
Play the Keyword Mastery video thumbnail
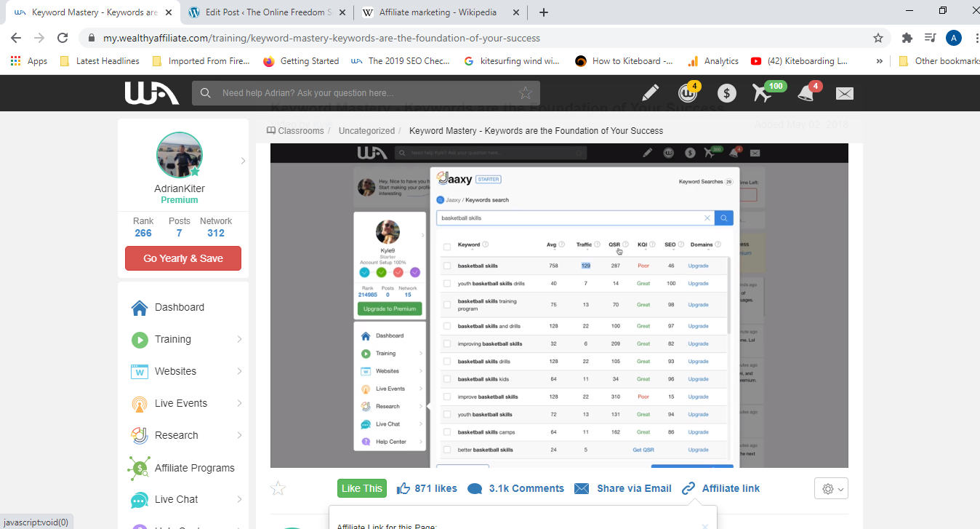559,306
